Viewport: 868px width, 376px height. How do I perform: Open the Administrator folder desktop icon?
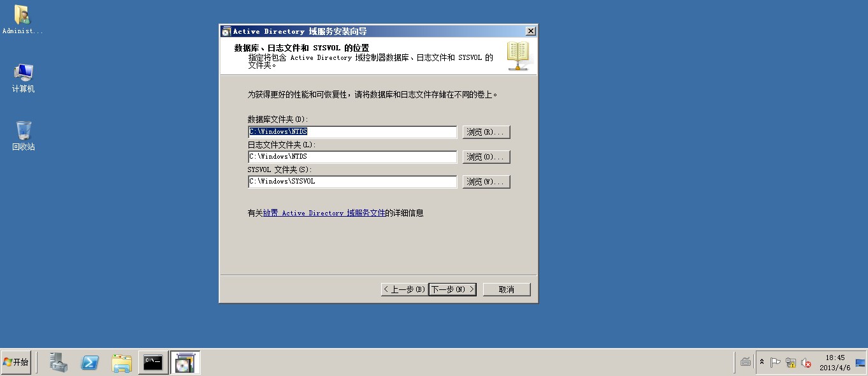click(22, 19)
